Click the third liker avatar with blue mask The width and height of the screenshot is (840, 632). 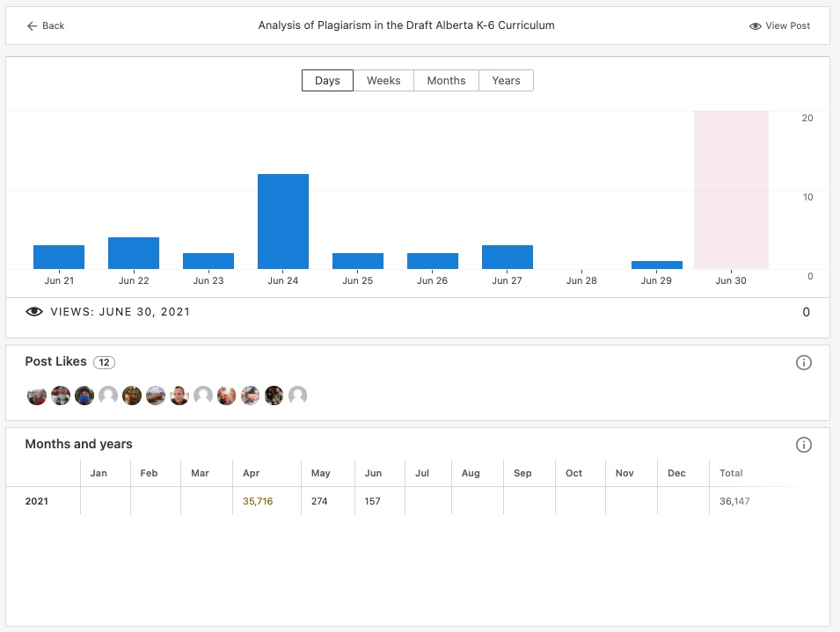[x=84, y=396]
